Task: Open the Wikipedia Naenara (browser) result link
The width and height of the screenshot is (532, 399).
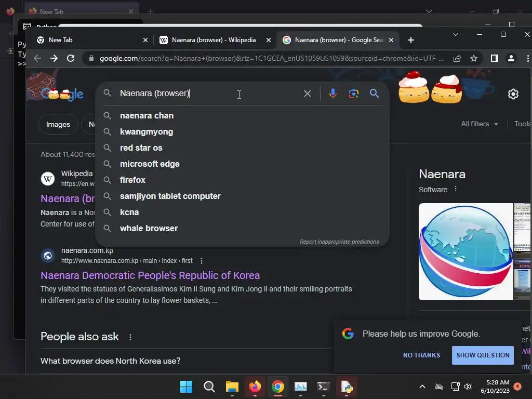Action: click(68, 198)
